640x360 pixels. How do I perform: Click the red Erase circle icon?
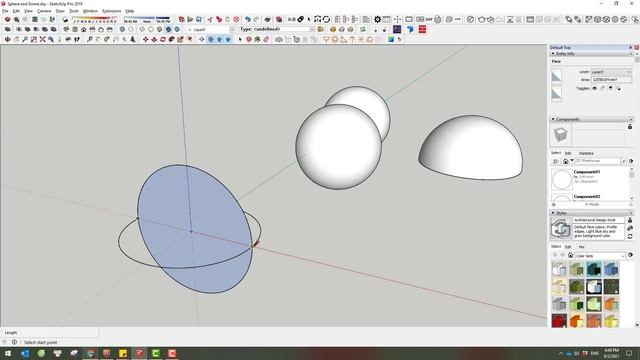[x=236, y=19]
